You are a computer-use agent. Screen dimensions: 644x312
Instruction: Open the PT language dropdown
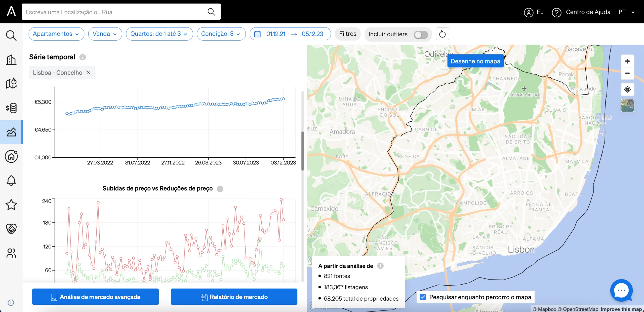coord(627,12)
